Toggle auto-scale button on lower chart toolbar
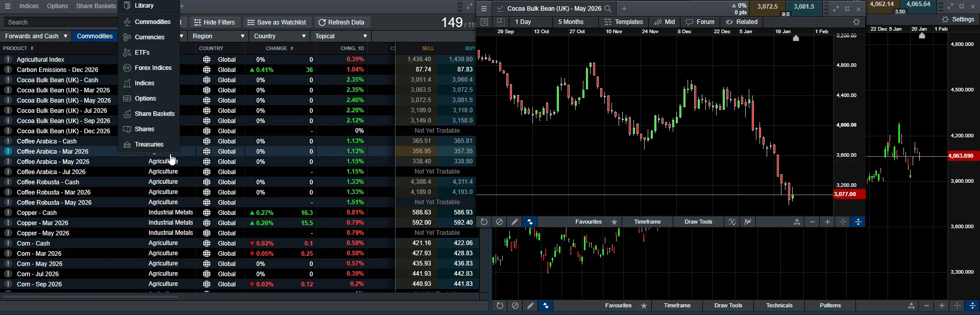Image resolution: width=980 pixels, height=315 pixels. 972,306
